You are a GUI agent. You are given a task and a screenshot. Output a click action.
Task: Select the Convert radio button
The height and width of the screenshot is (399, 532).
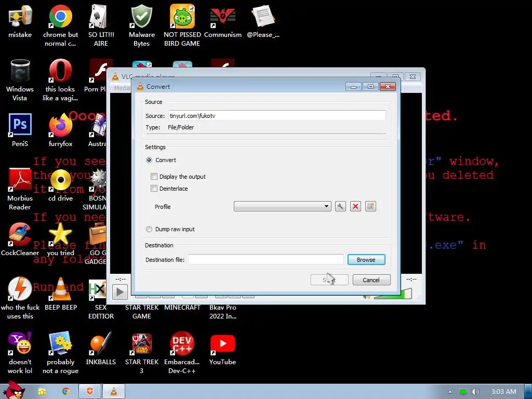point(149,160)
